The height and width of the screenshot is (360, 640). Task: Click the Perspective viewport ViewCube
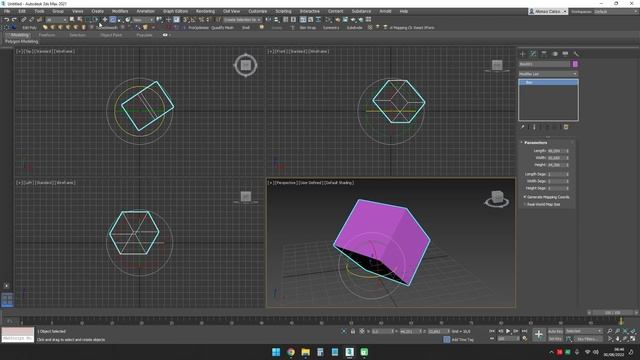pos(497,198)
